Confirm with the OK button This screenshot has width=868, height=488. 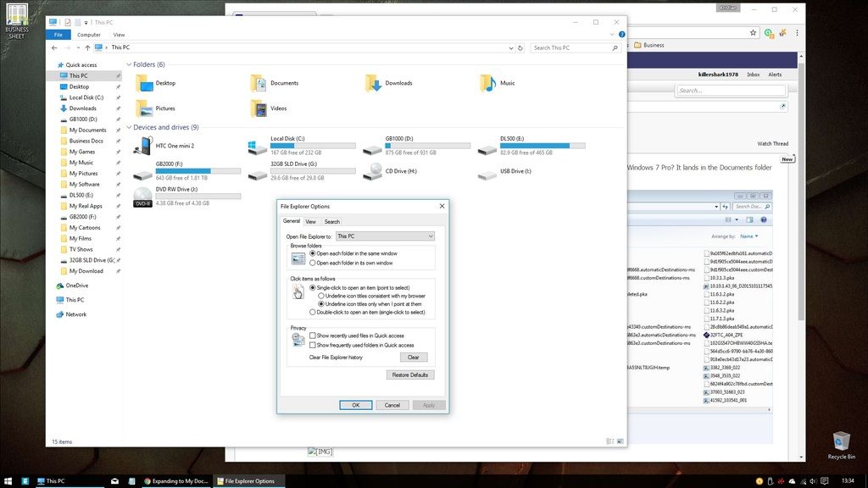(x=355, y=405)
